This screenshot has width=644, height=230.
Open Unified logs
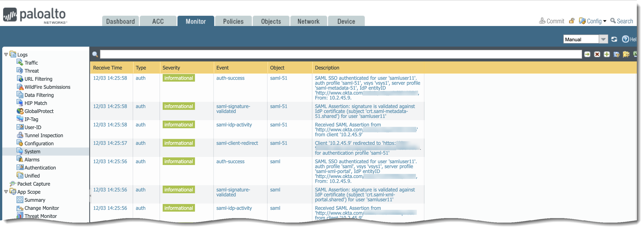pos(32,176)
